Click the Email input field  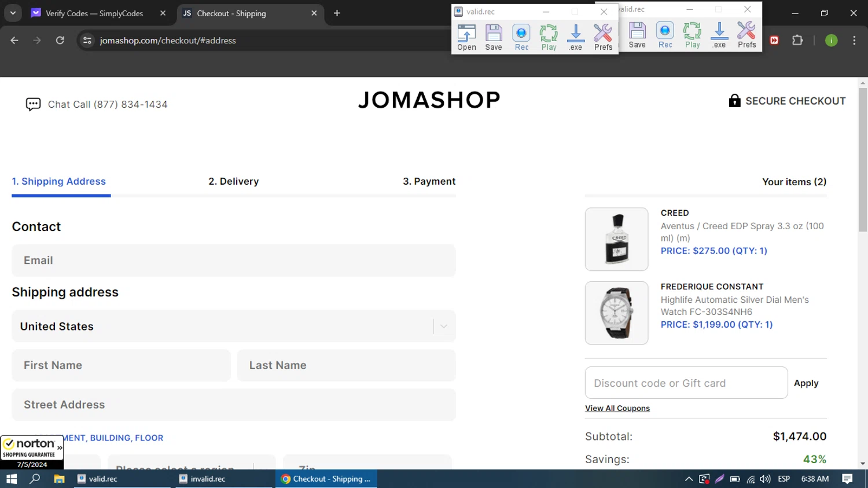[234, 260]
